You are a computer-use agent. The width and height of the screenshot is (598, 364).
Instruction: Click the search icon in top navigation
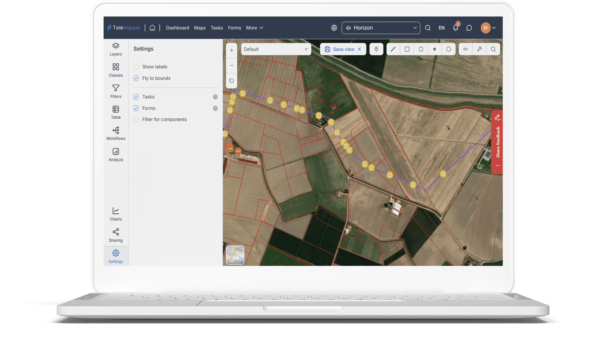point(428,28)
